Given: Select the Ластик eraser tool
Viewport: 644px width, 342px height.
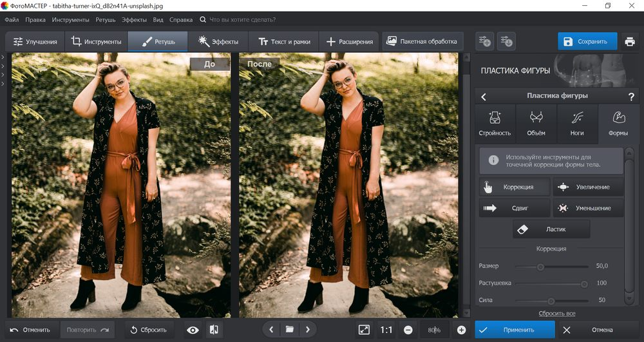Looking at the screenshot, I should pyautogui.click(x=551, y=229).
